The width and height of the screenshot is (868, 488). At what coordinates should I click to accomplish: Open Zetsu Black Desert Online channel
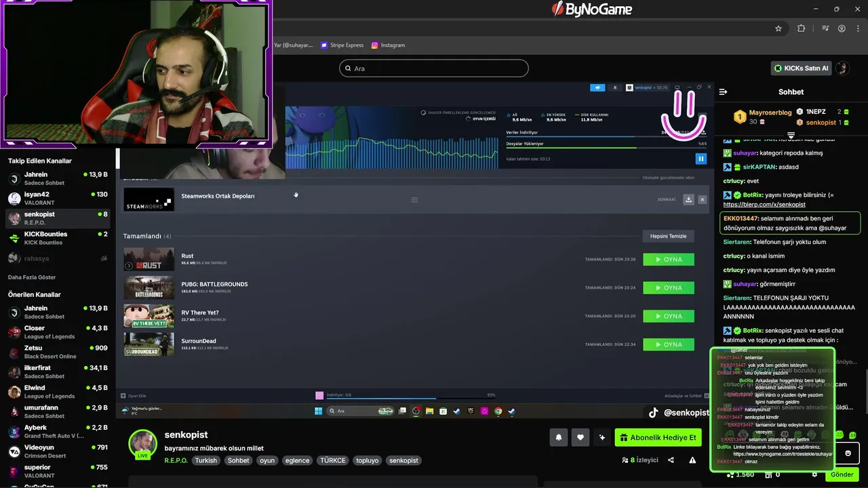tap(58, 352)
